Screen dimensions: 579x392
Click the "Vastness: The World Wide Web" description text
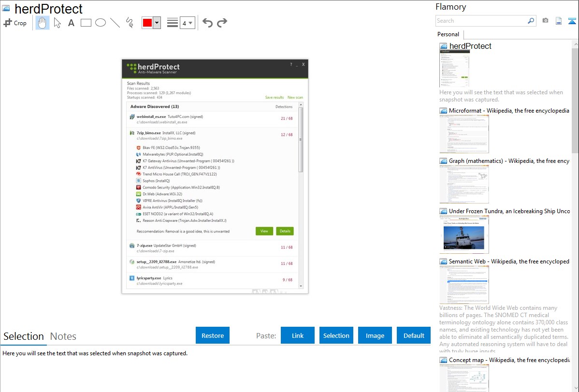(x=504, y=330)
